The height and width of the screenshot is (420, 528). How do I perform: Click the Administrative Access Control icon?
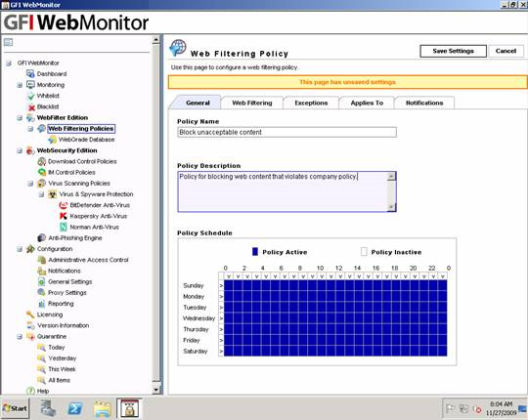tap(41, 260)
